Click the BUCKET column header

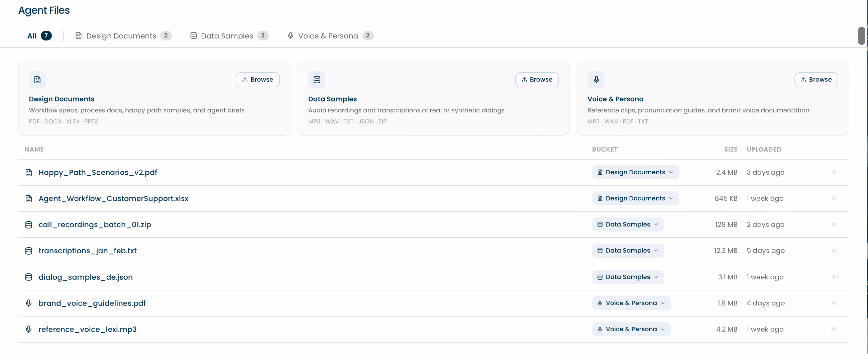coord(605,149)
